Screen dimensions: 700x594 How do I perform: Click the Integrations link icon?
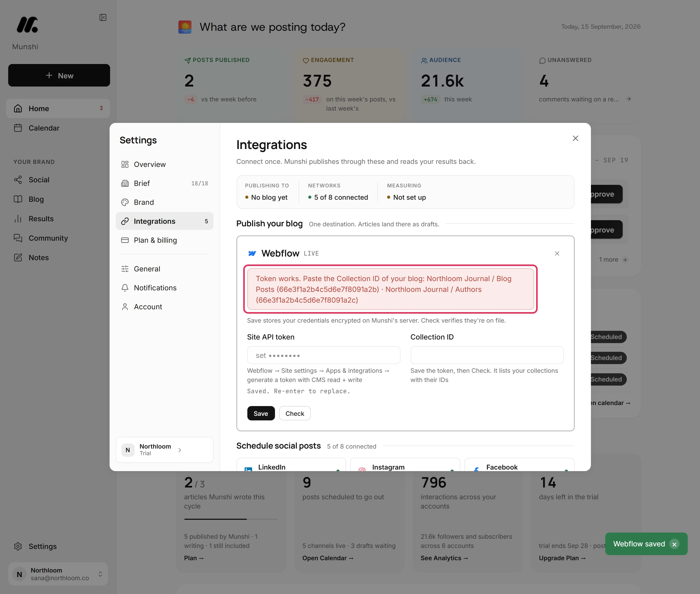pos(125,221)
